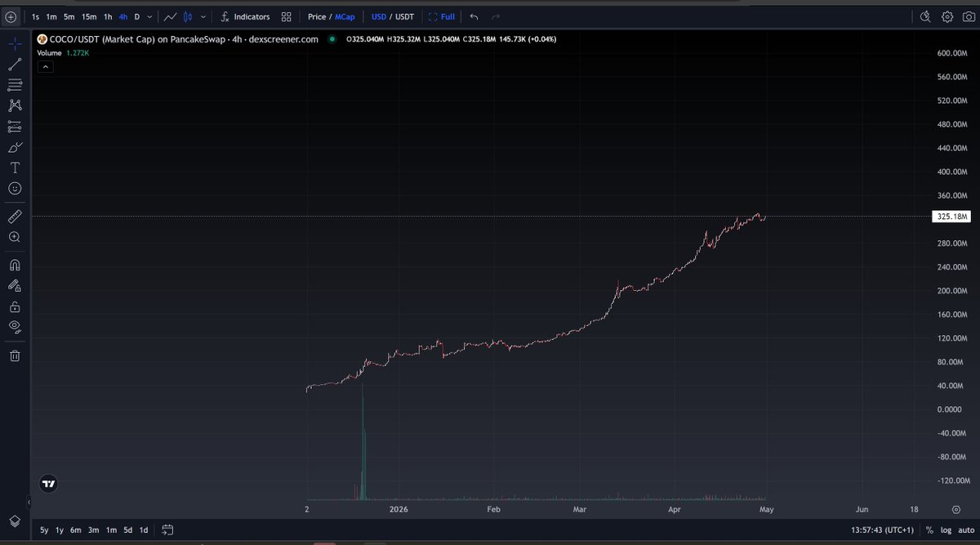Select the brush drawing tool
The width and height of the screenshot is (980, 545).
[15, 147]
